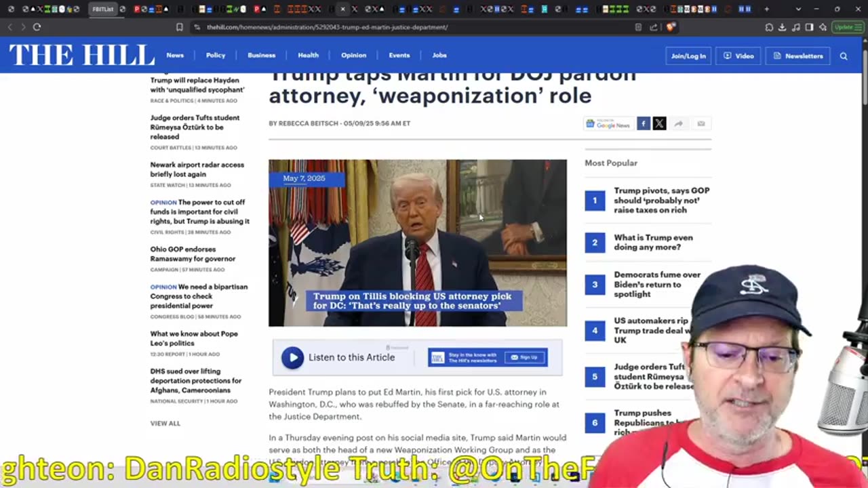Open browser sidebar panel icon
Screen dimensions: 868x488
pyautogui.click(x=809, y=27)
